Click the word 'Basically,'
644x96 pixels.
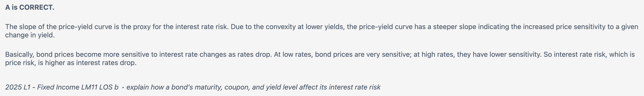(20, 54)
